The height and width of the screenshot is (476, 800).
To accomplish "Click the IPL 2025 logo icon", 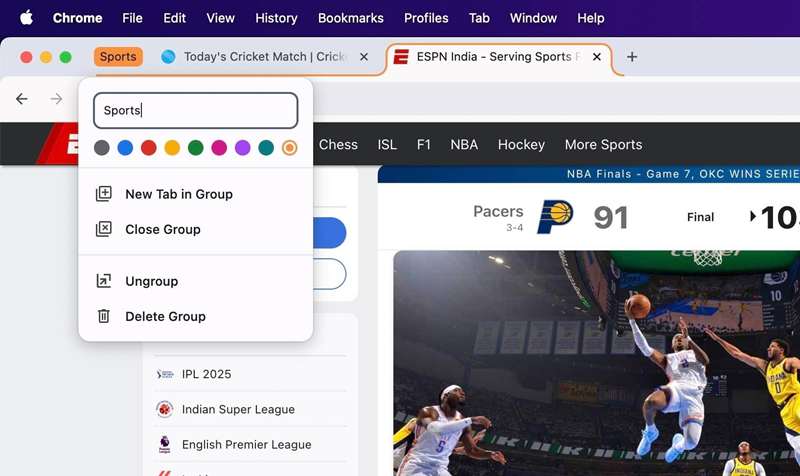I will click(x=165, y=374).
